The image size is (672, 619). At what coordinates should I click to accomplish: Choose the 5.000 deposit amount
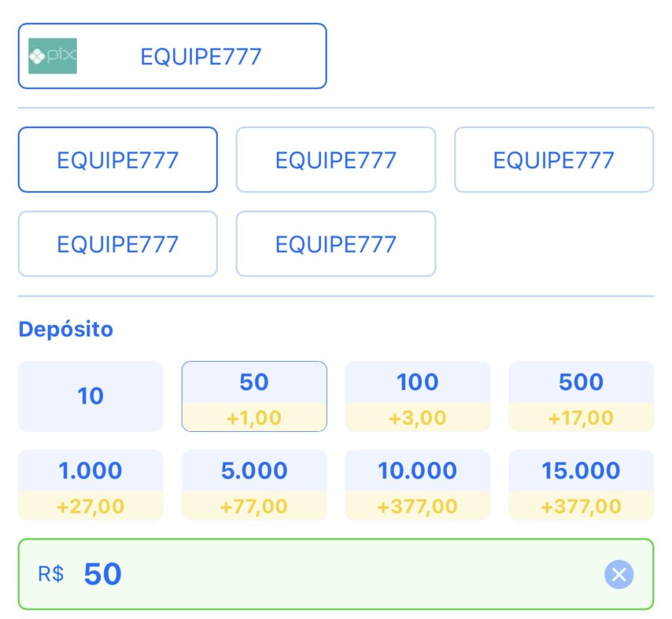pos(254,485)
